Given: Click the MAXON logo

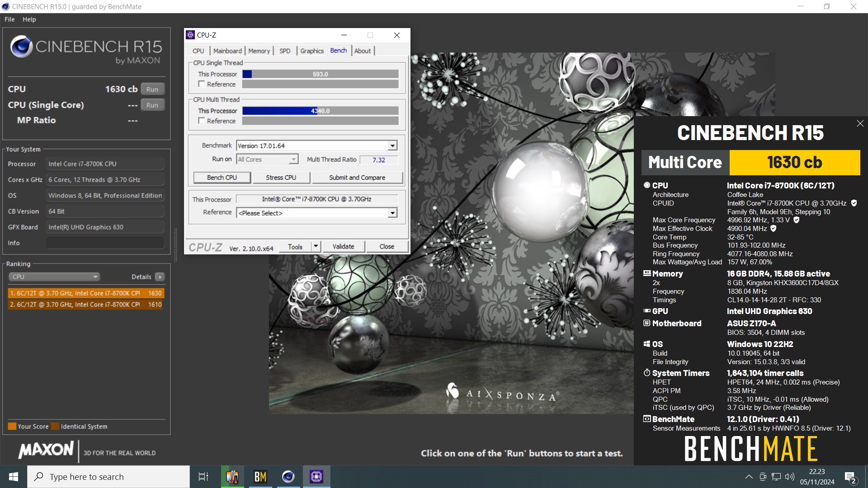Looking at the screenshot, I should coord(46,450).
